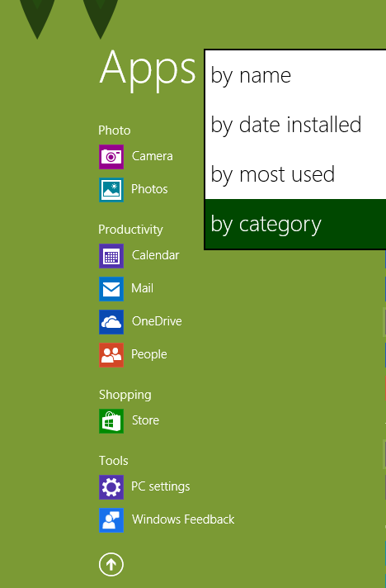Click the Photos label text
Image resolution: width=386 pixels, height=588 pixels.
pos(149,189)
